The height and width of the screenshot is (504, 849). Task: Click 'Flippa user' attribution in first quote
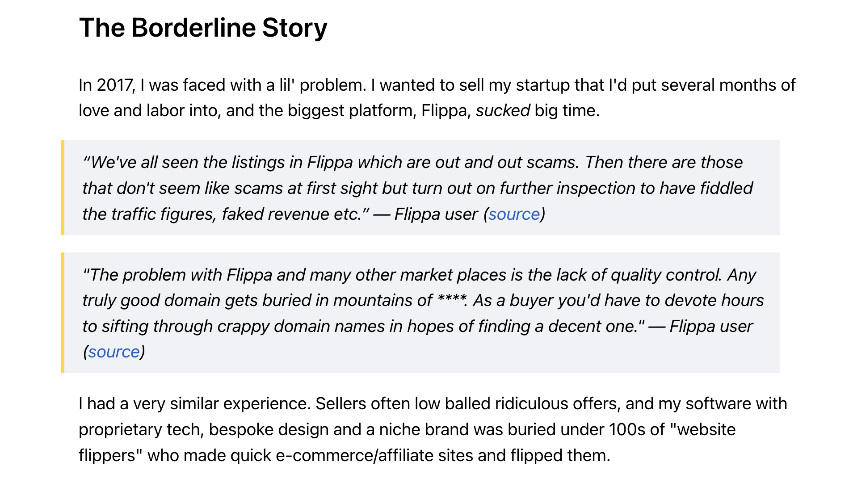(x=436, y=214)
